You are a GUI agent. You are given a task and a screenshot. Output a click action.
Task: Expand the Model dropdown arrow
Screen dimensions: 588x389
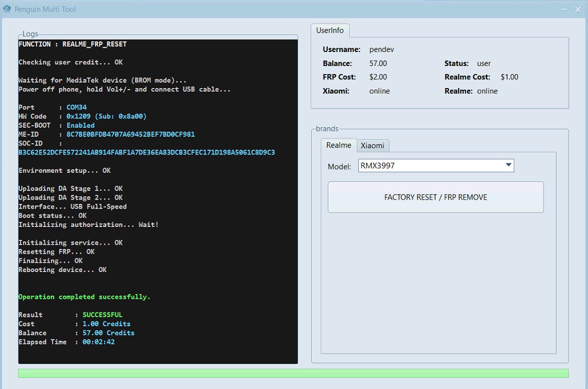click(x=508, y=166)
